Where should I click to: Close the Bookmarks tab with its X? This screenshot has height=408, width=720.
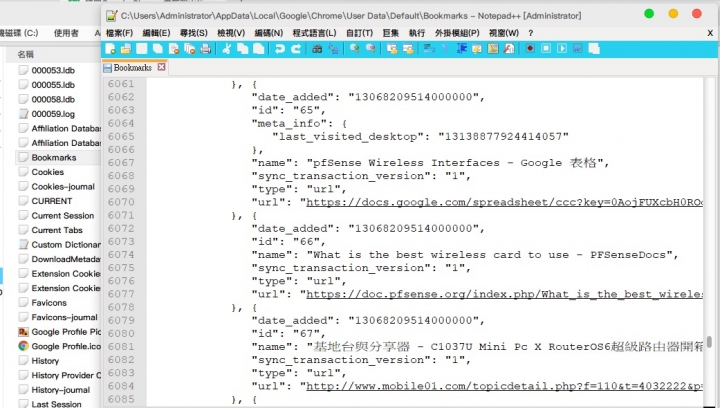click(x=161, y=67)
